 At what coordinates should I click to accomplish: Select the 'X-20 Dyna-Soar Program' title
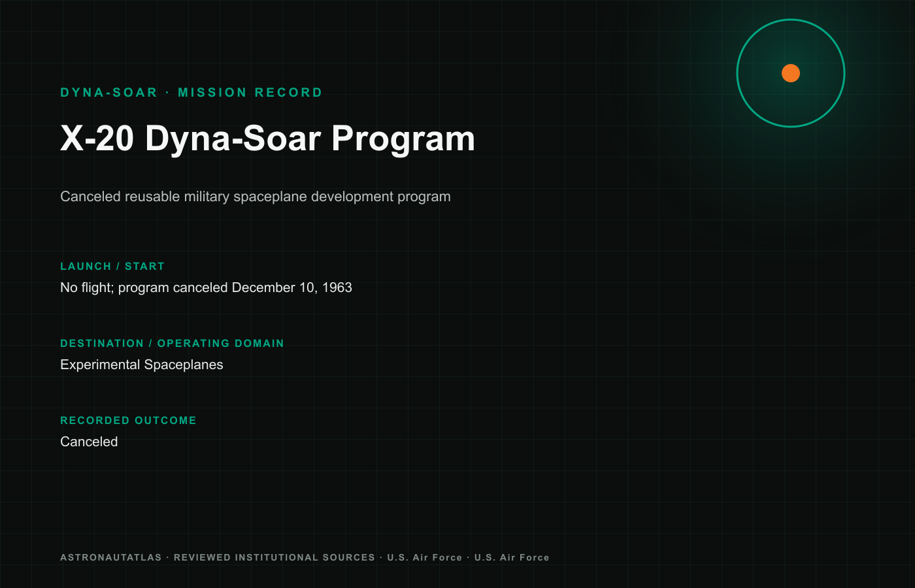point(268,139)
